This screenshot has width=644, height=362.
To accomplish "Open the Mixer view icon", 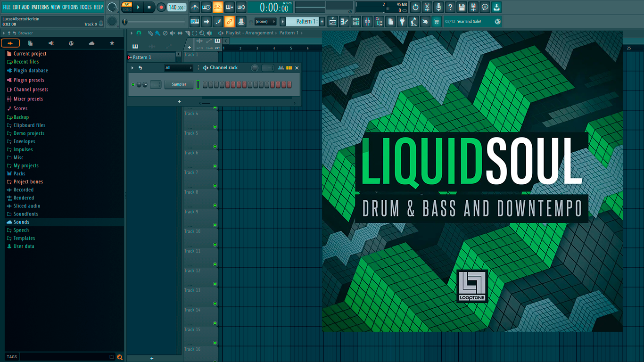I will point(367,21).
